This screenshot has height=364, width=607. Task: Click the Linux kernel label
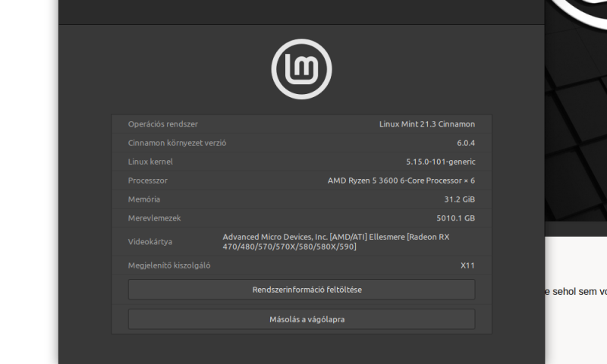(150, 162)
